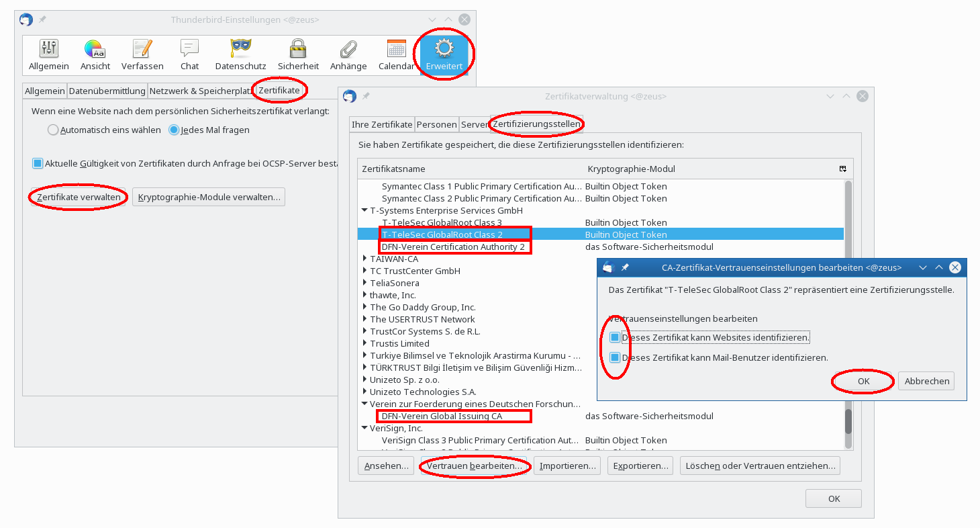Expand TC TrustCenter GmbH group
The height and width of the screenshot is (528, 980).
coord(364,271)
